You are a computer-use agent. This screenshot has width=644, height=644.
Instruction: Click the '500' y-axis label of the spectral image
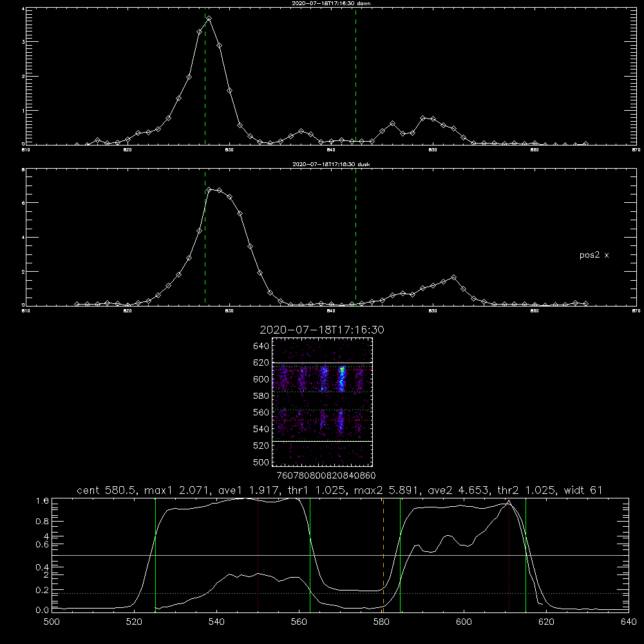pyautogui.click(x=261, y=462)
